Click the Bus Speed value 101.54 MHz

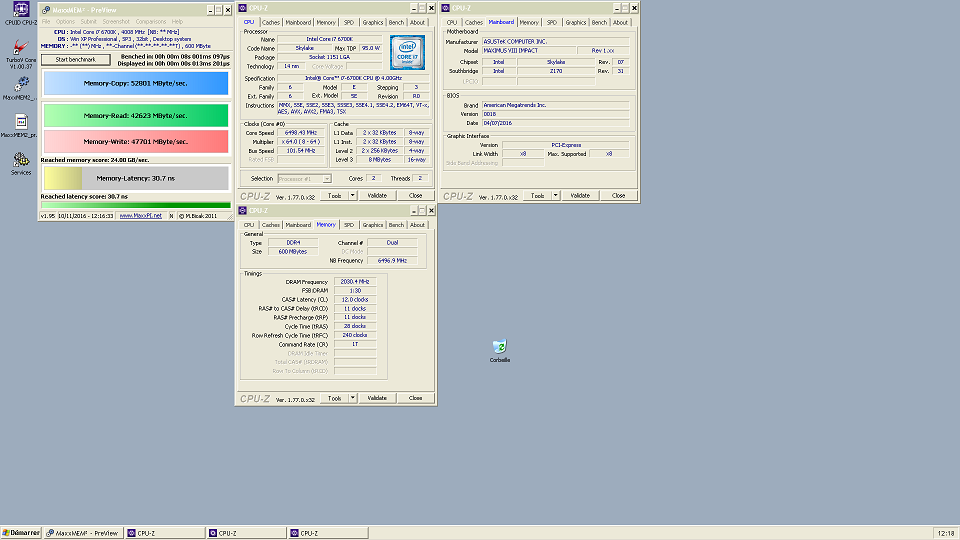pos(301,151)
